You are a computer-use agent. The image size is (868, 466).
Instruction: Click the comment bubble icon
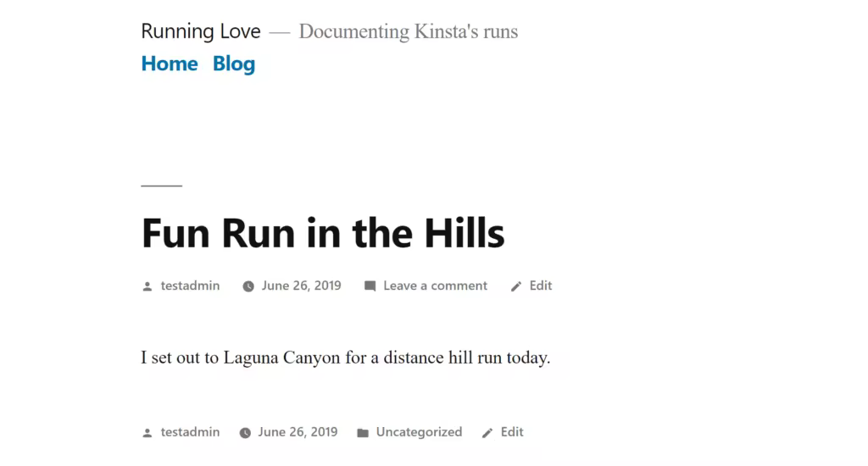(x=370, y=286)
